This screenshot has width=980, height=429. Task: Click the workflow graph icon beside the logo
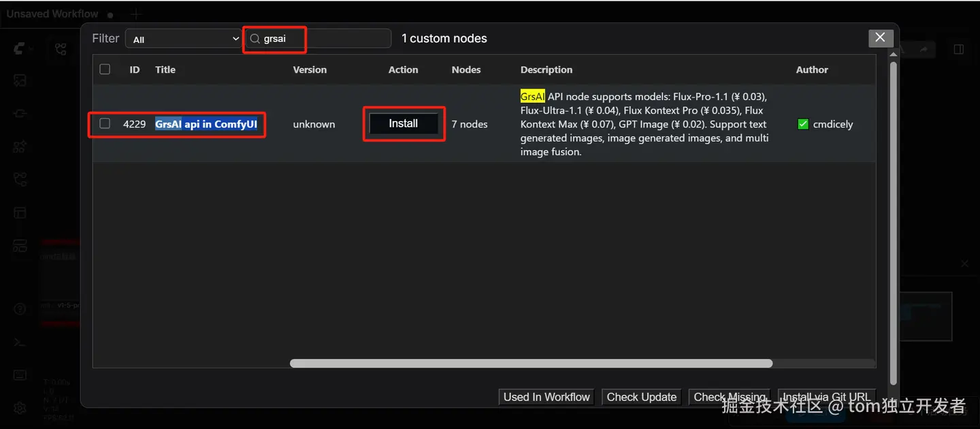coord(61,48)
